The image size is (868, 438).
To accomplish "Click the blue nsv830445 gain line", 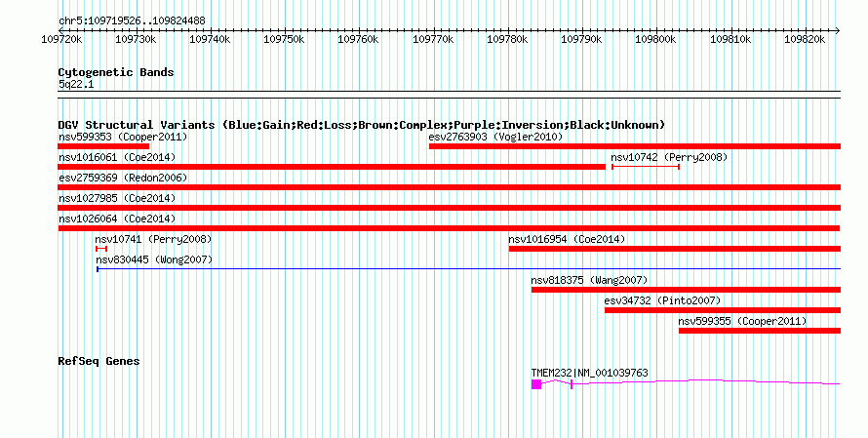I will tap(468, 269).
